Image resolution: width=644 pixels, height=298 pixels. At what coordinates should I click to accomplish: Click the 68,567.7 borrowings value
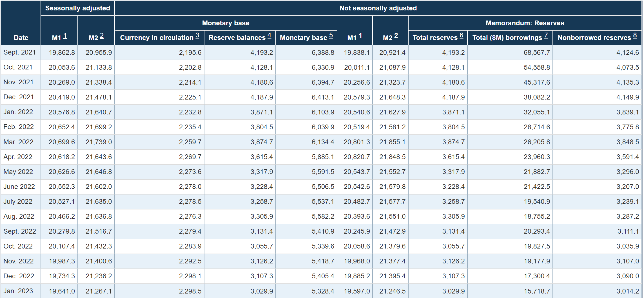536,53
